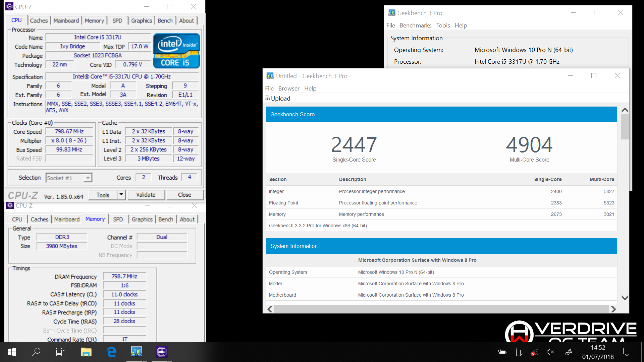Click vertical scrollbar down arrow in results
Screen dimensions: 644x362
625,297
